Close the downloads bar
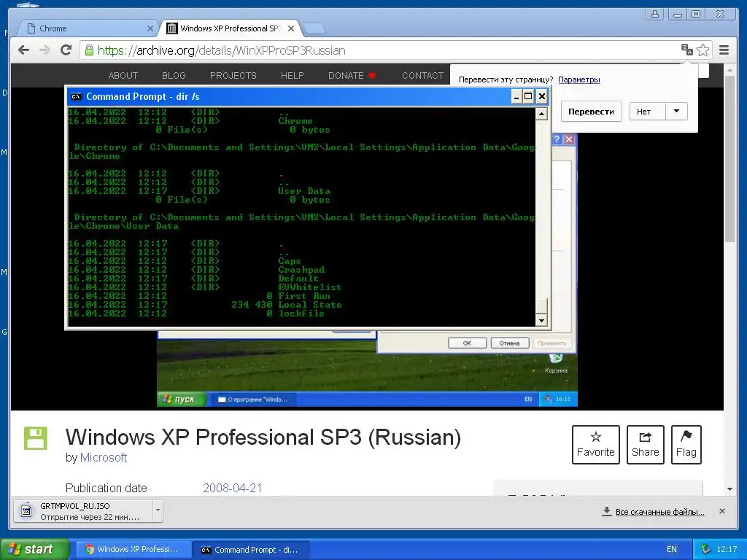The height and width of the screenshot is (560, 747). 721,511
